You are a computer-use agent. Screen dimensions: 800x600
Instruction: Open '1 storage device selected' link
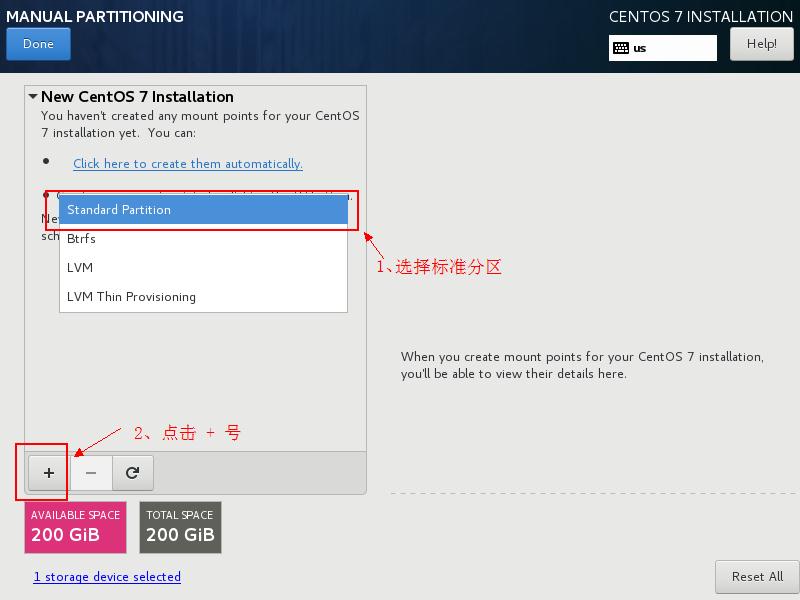coord(107,577)
